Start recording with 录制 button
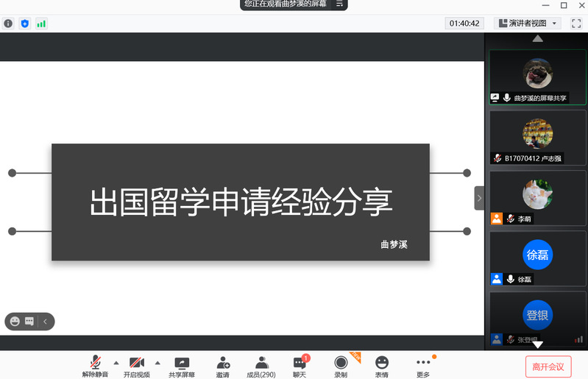Viewport: 588px width, 379px height. (341, 366)
